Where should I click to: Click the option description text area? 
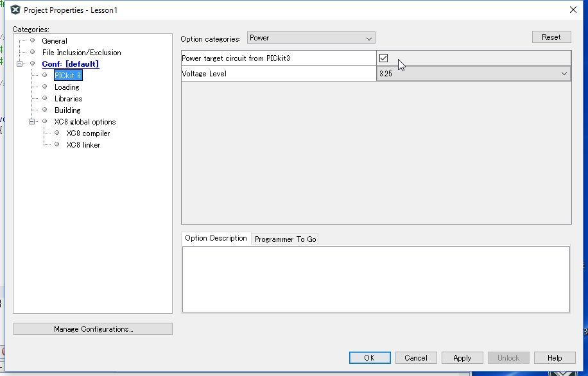(x=376, y=279)
